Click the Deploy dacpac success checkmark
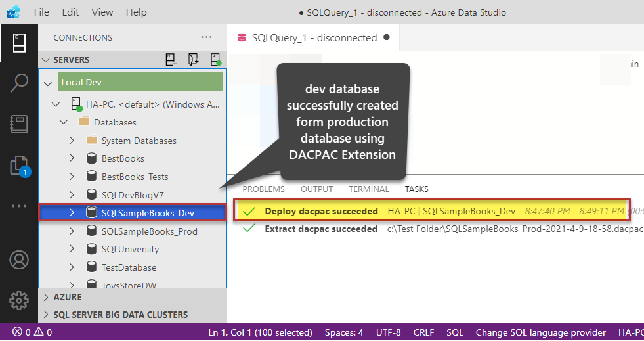This screenshot has height=341, width=644. 249,211
